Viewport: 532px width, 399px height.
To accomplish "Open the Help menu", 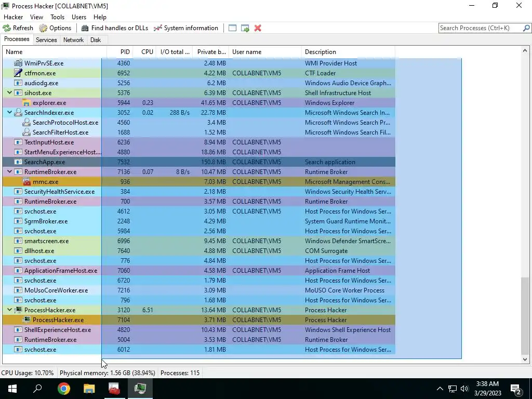I will tap(100, 17).
